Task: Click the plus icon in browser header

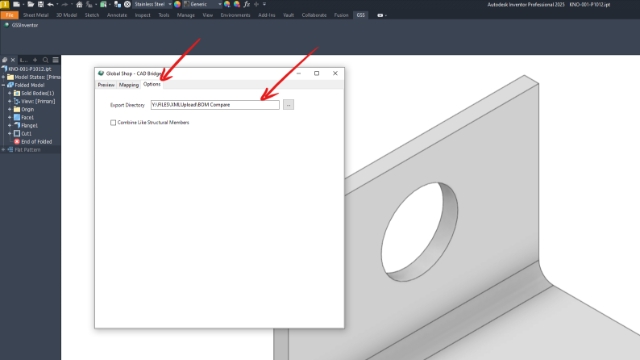Action: point(35,60)
